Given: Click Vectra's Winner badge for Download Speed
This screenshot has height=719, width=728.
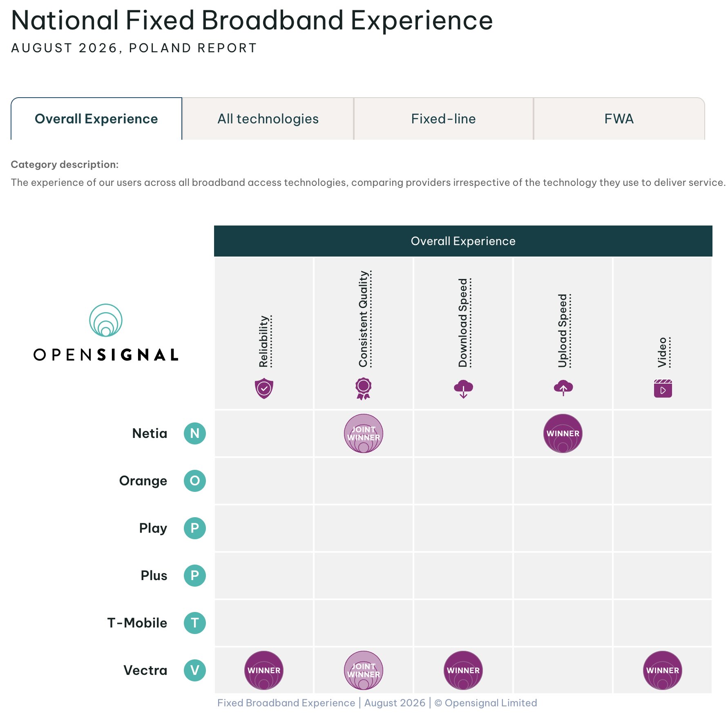Looking at the screenshot, I should [463, 670].
